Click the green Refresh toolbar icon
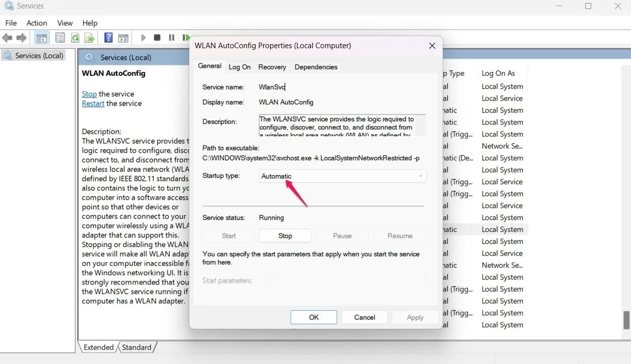 (75, 38)
